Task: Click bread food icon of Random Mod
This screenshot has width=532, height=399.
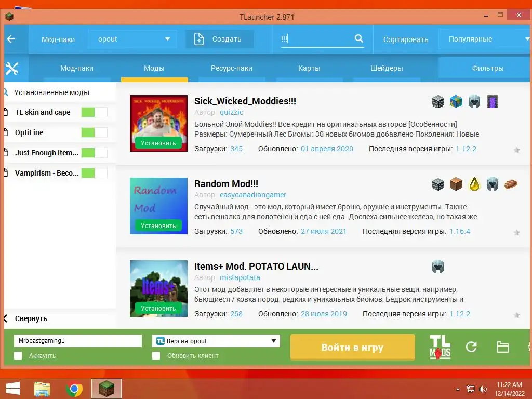Action: point(511,184)
